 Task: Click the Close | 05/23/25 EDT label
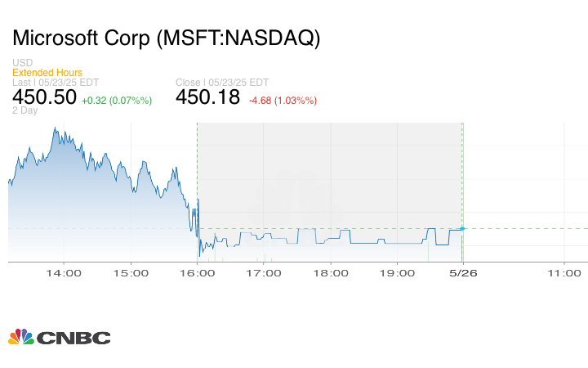[222, 83]
